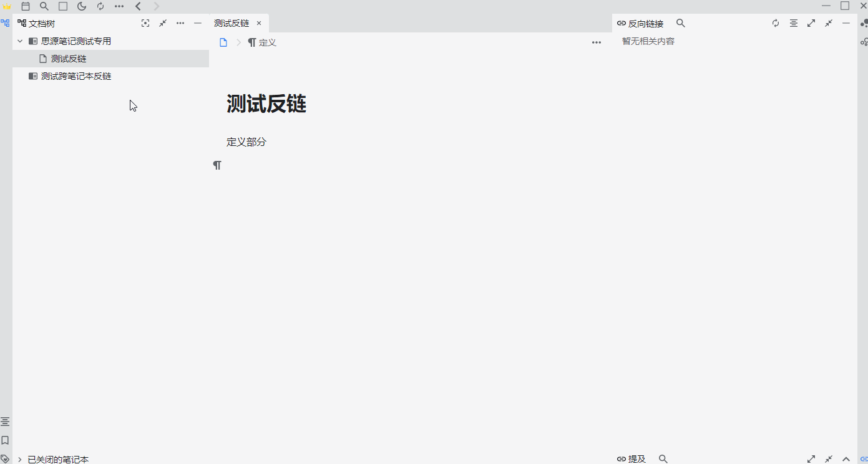Open the bookmark panel in the left dock
Viewport: 868px width, 464px height.
point(5,440)
